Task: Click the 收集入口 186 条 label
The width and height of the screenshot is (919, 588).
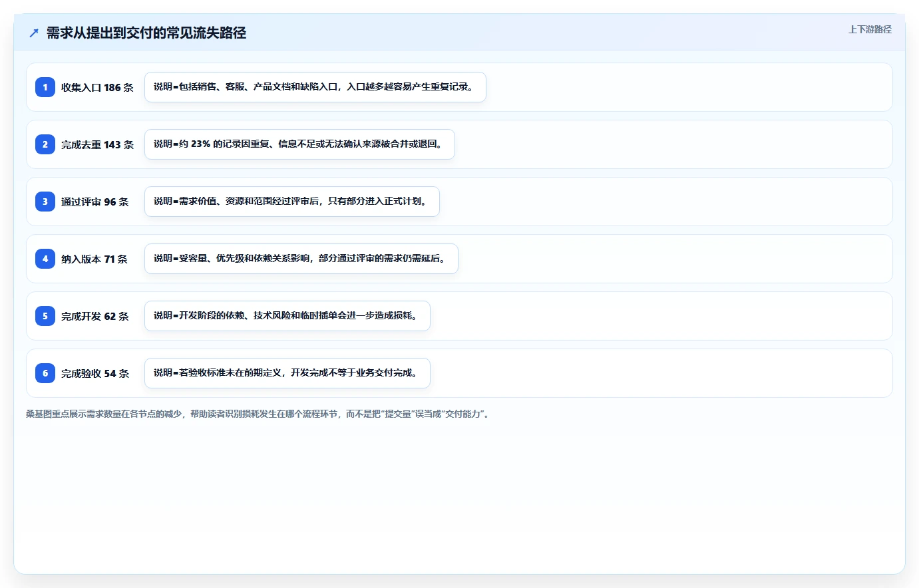Action: (97, 87)
